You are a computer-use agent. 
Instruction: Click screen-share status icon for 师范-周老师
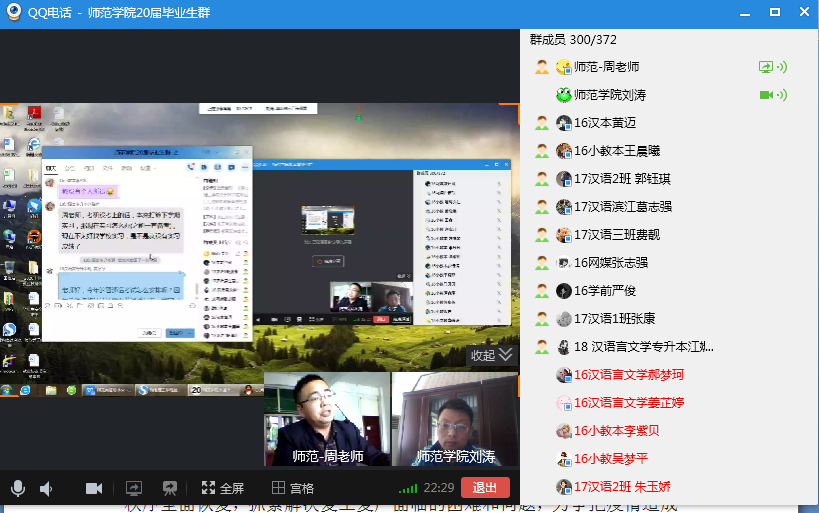[765, 67]
